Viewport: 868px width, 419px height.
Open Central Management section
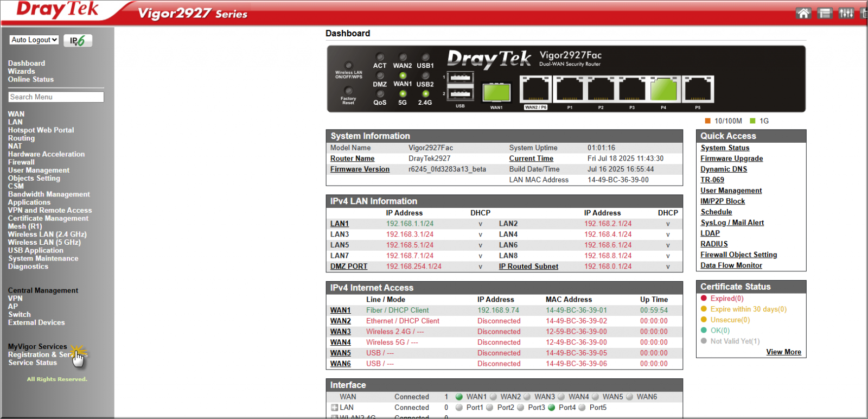[43, 290]
